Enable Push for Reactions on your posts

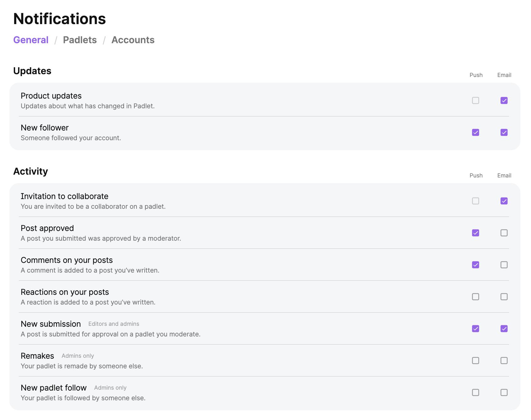click(x=476, y=297)
